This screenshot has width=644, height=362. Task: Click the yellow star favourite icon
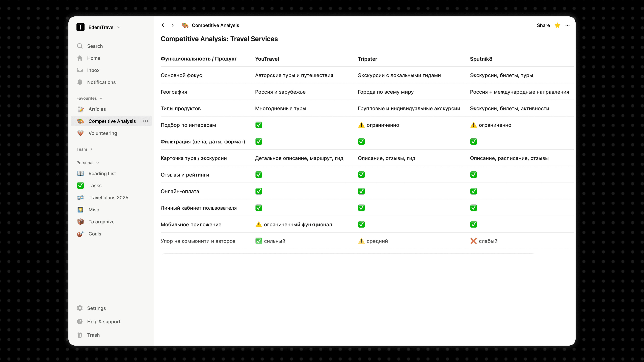(x=557, y=25)
